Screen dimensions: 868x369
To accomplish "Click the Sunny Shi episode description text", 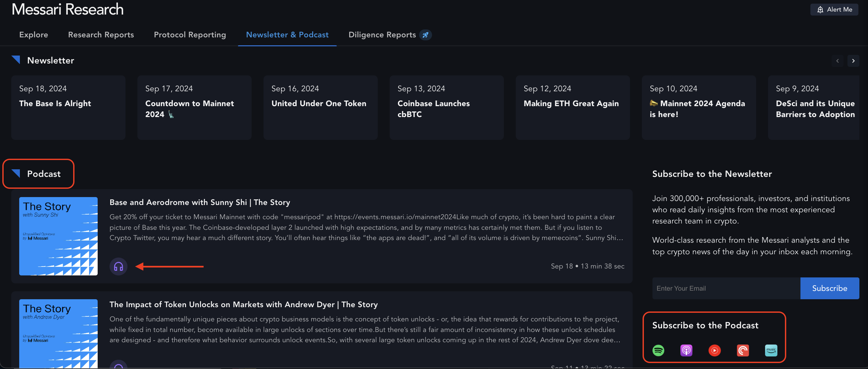I will [x=366, y=227].
